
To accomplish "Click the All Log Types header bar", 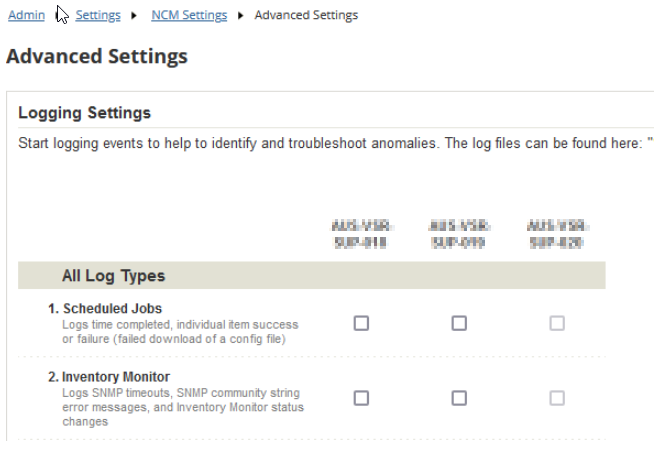I will tap(312, 275).
